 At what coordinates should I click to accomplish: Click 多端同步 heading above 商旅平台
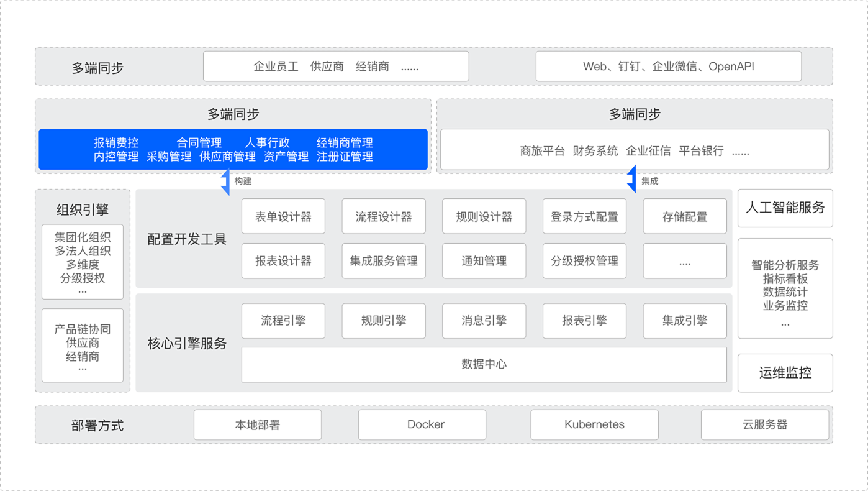pos(635,114)
